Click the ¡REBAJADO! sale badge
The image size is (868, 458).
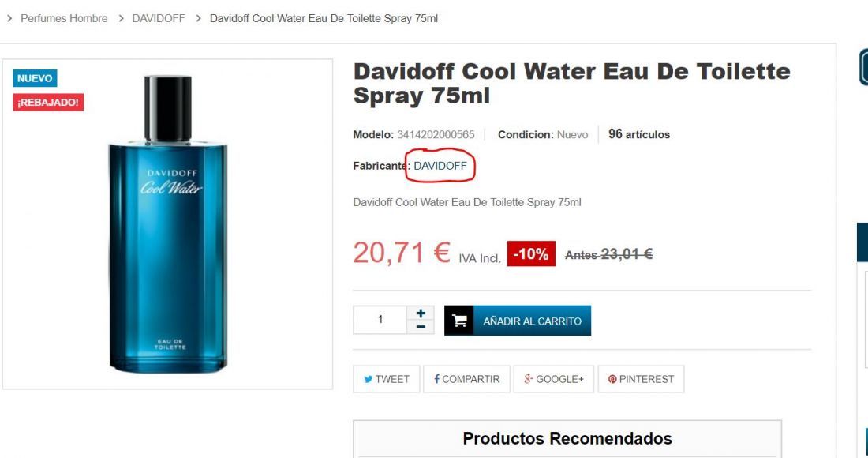pos(48,103)
